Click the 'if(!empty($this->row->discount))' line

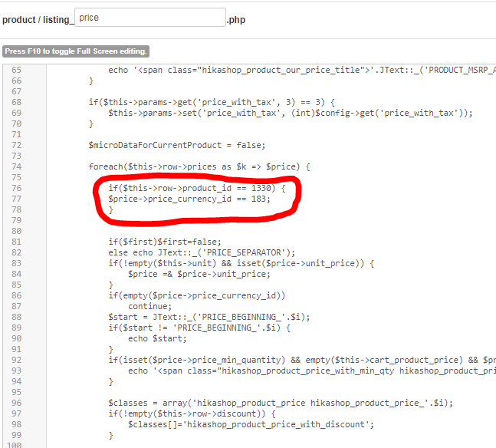tap(192, 413)
